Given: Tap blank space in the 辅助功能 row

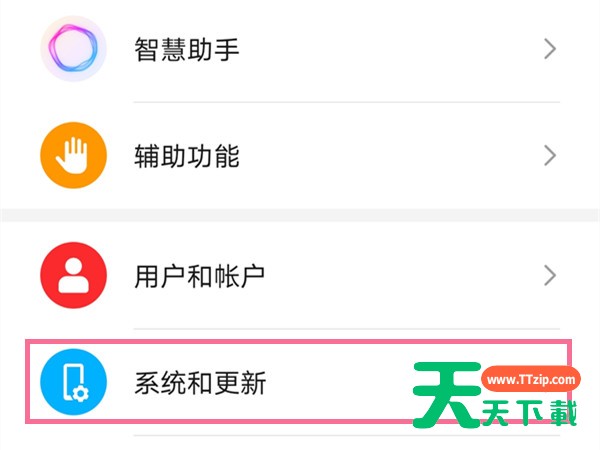Looking at the screenshot, I should click(x=383, y=155).
